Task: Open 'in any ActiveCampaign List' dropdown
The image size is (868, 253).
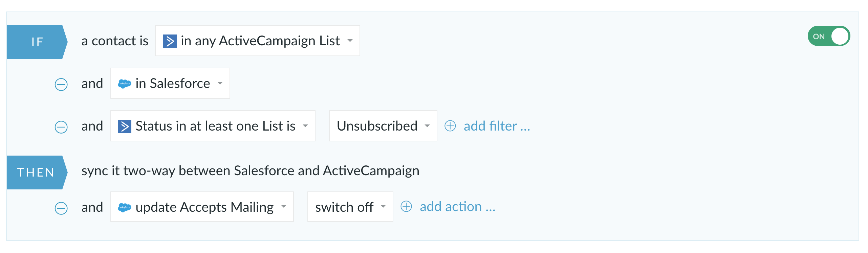Action: coord(258,41)
